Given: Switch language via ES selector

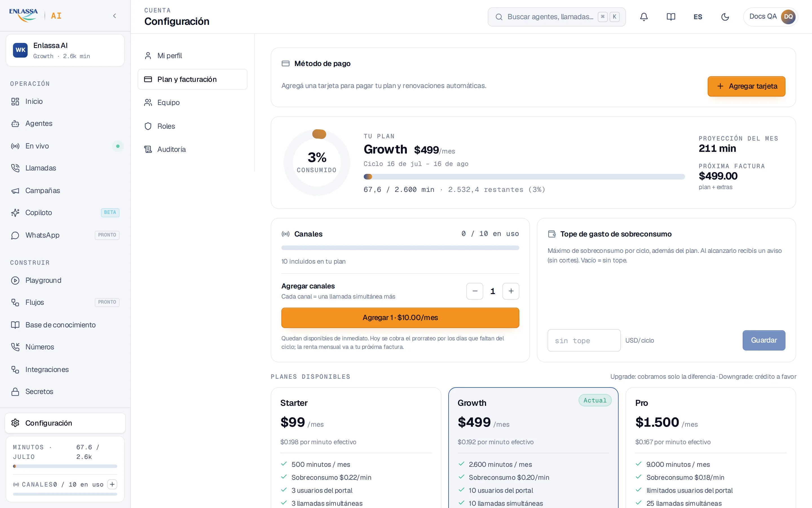Looking at the screenshot, I should point(698,17).
